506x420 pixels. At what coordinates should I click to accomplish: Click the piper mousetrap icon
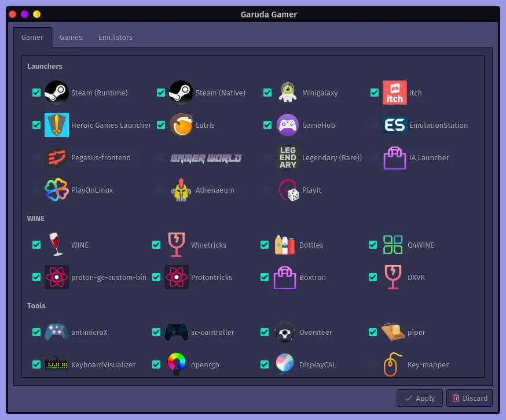393,331
